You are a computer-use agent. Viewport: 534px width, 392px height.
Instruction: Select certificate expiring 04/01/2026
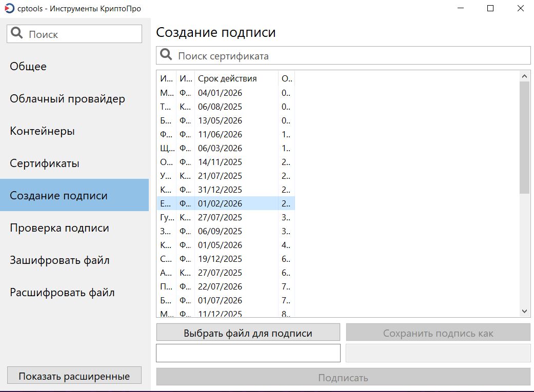pos(226,93)
